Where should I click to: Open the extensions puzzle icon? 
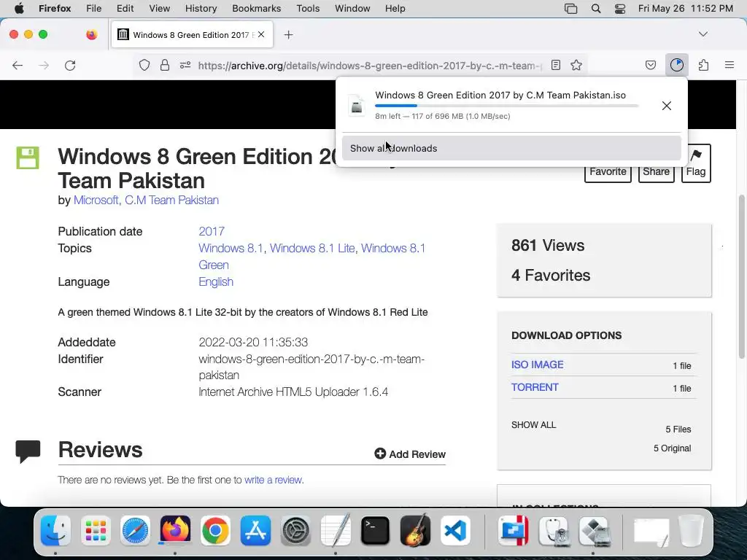click(704, 65)
